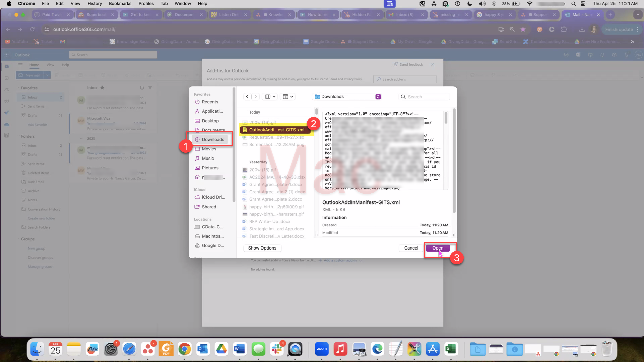Viewport: 644px width, 362px height.
Task: Collapse the 2023 message group chevron
Action: [81, 138]
